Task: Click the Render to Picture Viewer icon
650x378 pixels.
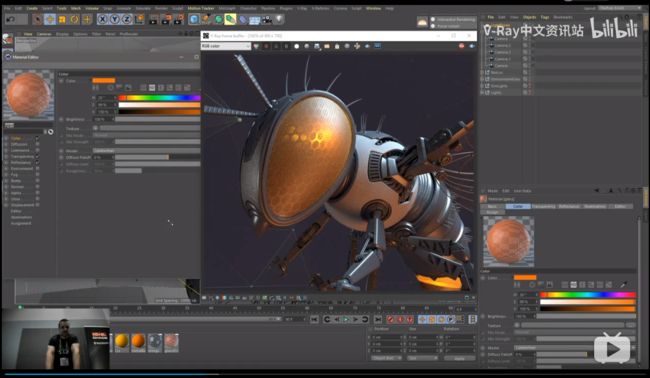Action: [x=166, y=19]
